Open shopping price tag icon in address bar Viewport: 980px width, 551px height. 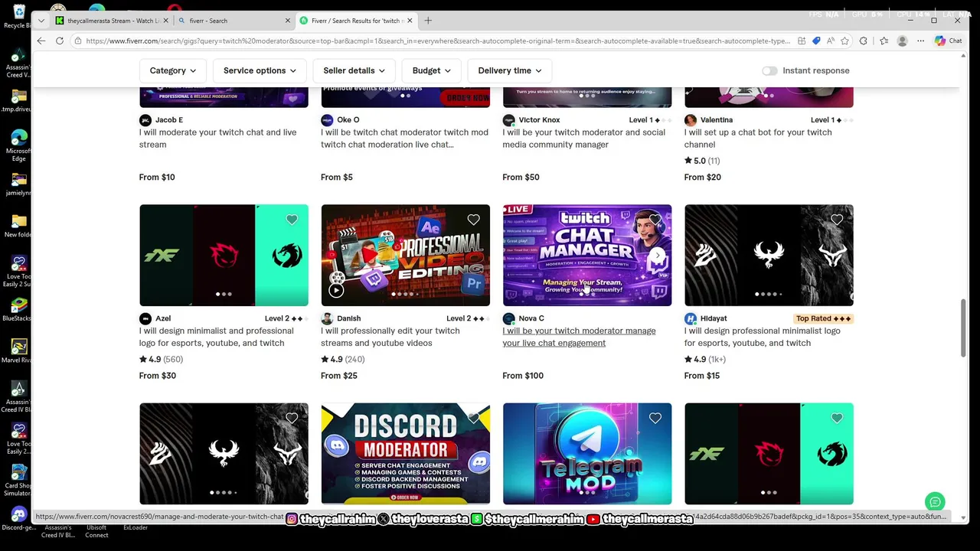pos(816,41)
